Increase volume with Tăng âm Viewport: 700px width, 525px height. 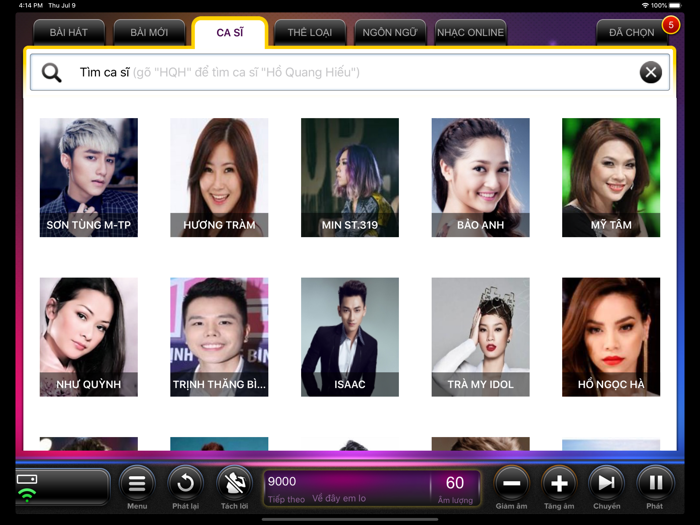click(x=559, y=483)
